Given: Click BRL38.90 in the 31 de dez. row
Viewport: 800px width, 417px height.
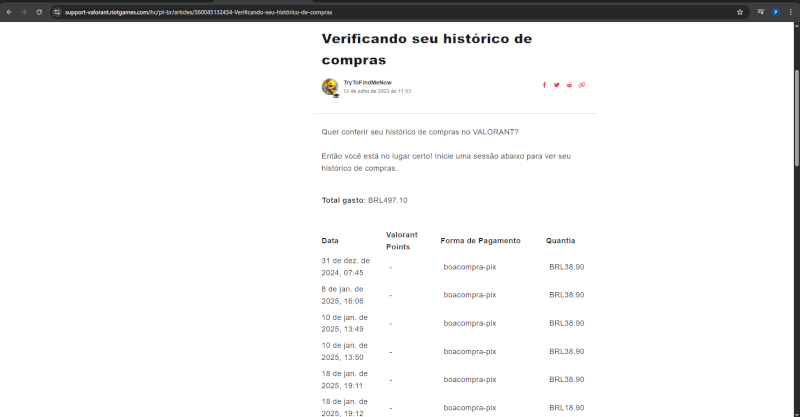Looking at the screenshot, I should click(566, 267).
